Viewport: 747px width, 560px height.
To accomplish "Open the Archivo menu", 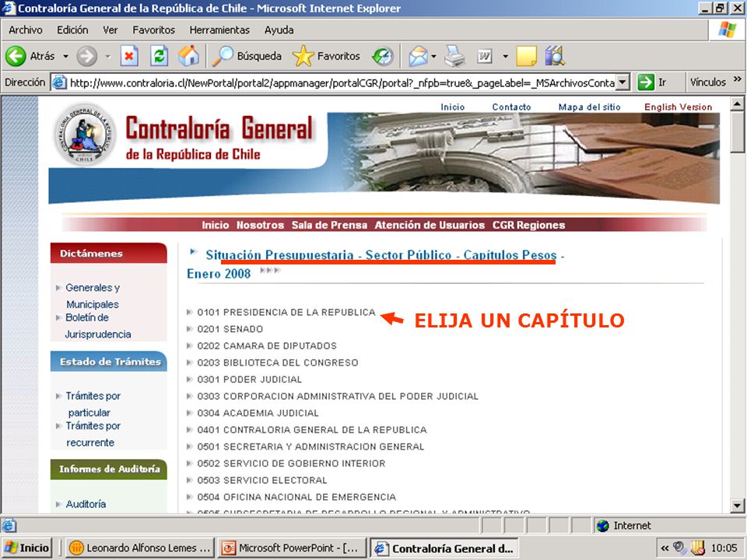I will click(x=25, y=30).
